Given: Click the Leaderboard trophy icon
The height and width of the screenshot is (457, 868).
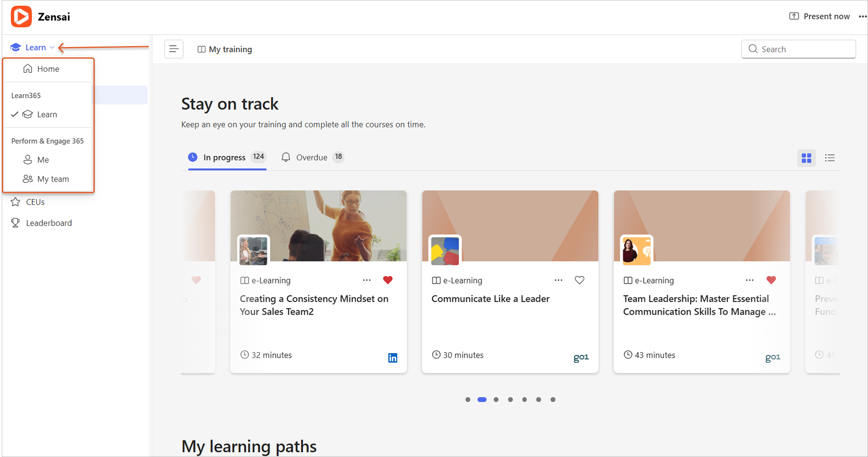Looking at the screenshot, I should [x=16, y=223].
